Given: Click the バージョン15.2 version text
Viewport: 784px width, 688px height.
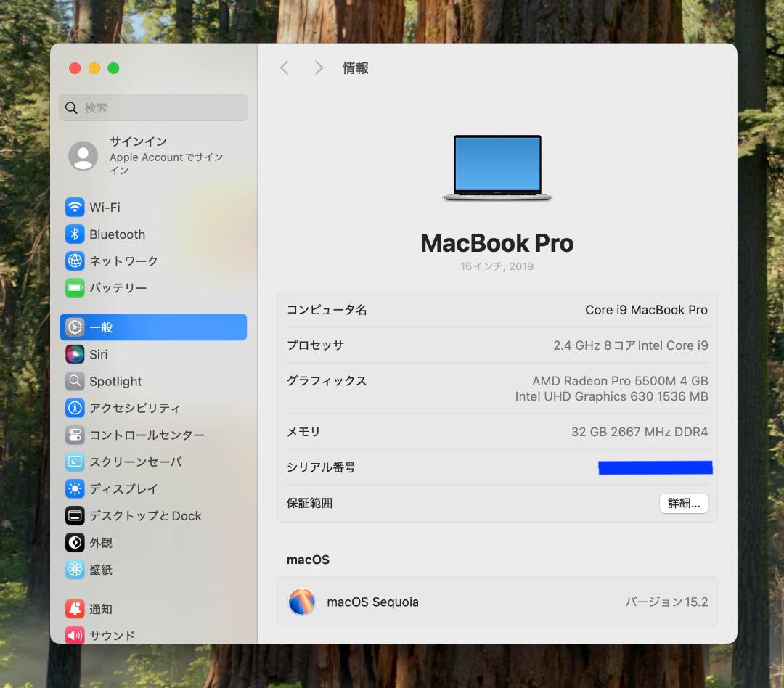Looking at the screenshot, I should [x=666, y=602].
